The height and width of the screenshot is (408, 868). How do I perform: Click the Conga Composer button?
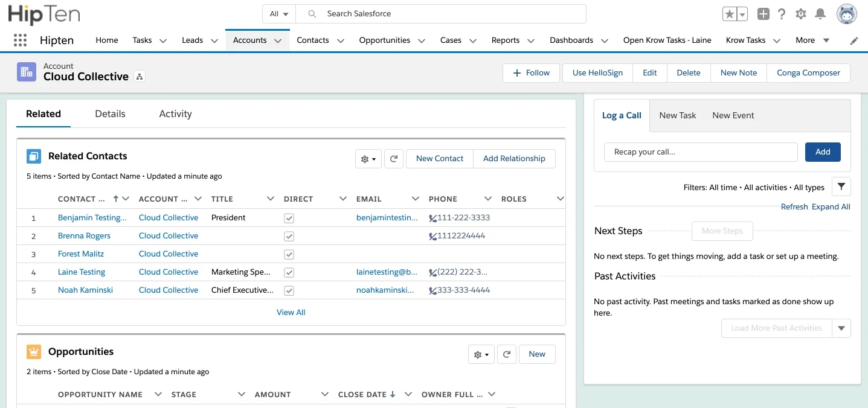(808, 73)
